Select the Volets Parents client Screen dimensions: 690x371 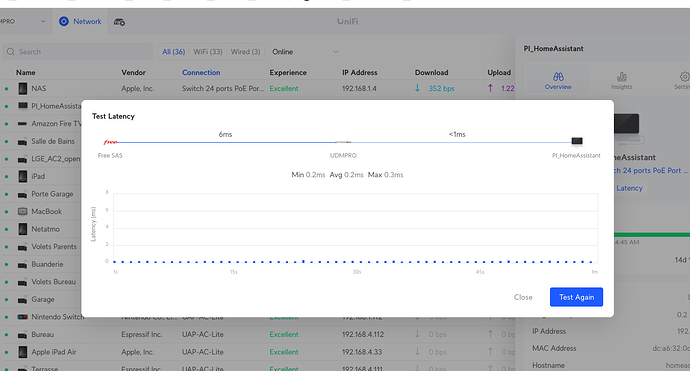[42, 247]
